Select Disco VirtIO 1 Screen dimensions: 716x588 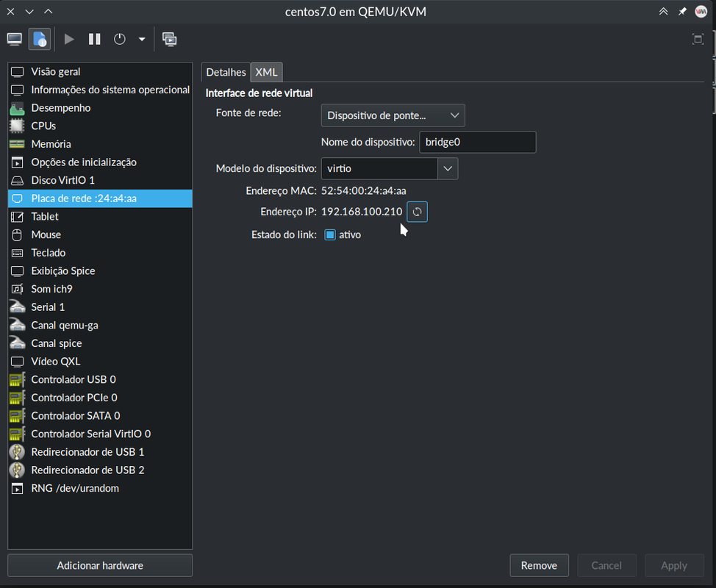[100, 180]
